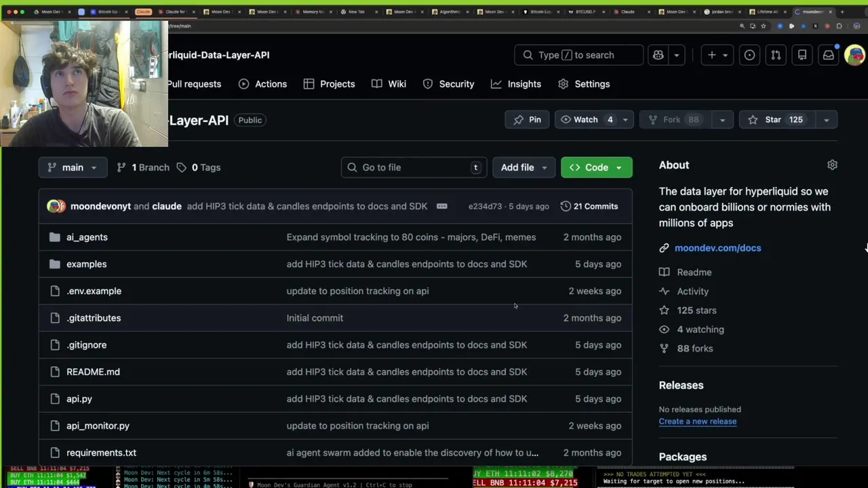
Task: Open the notifications inbox icon
Action: coord(829,55)
